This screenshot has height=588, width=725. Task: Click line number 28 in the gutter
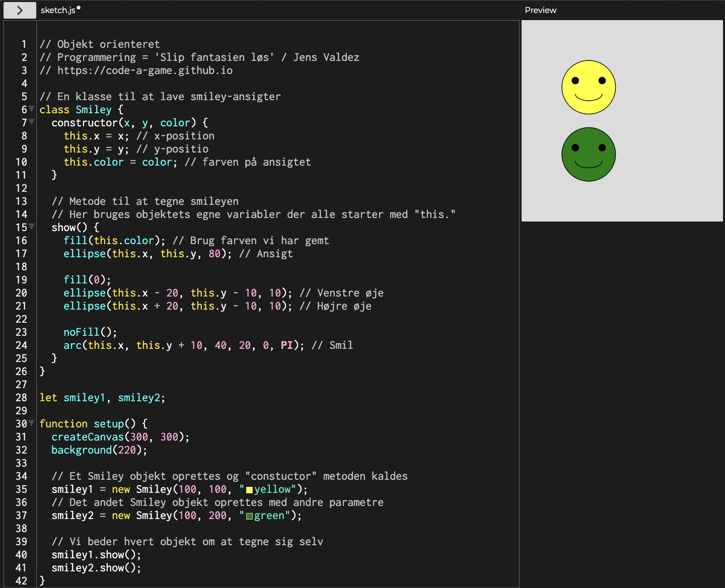pos(21,398)
